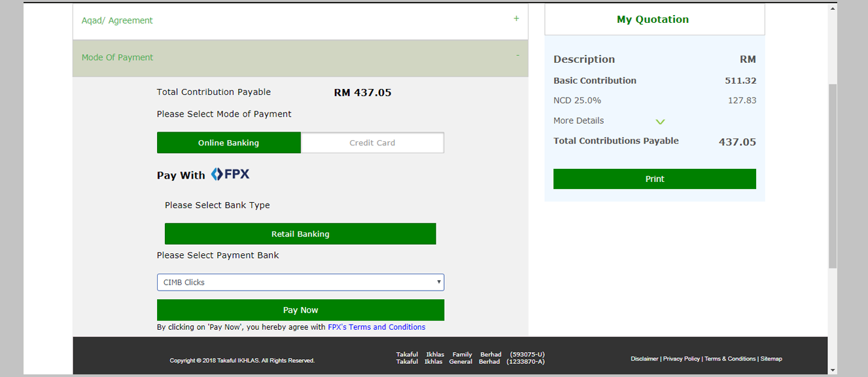868x377 pixels.
Task: Click the Please Select Bank Type label
Action: [217, 205]
